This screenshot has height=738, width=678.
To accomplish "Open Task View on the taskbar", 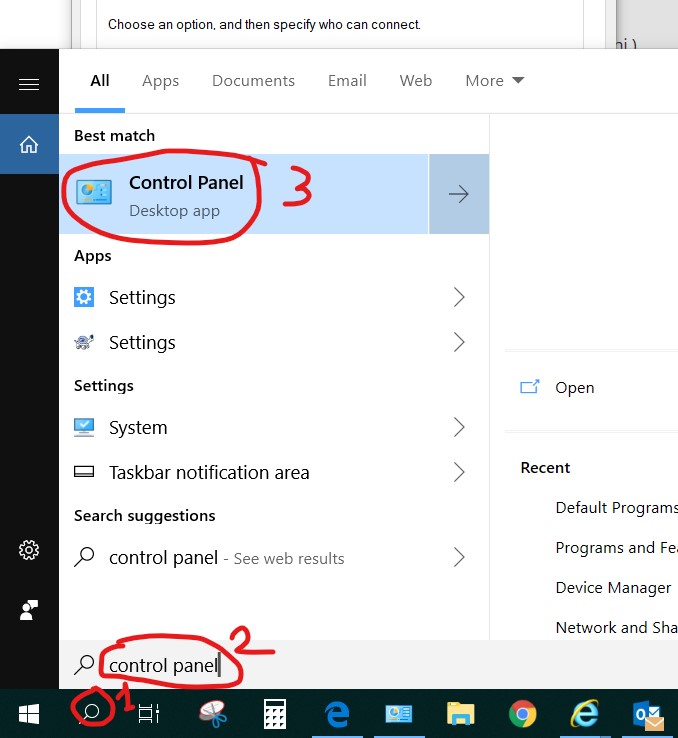I will pyautogui.click(x=148, y=713).
